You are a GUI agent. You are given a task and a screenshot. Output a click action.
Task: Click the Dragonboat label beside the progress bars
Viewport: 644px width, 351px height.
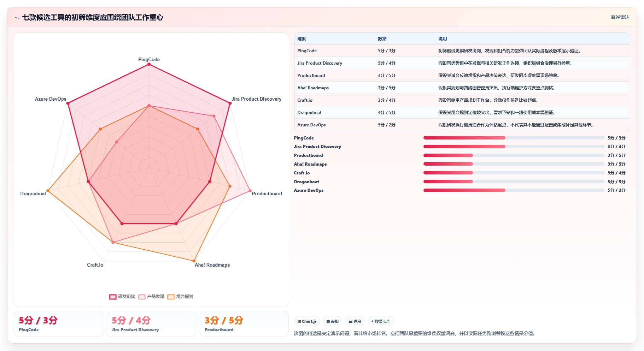click(x=306, y=182)
